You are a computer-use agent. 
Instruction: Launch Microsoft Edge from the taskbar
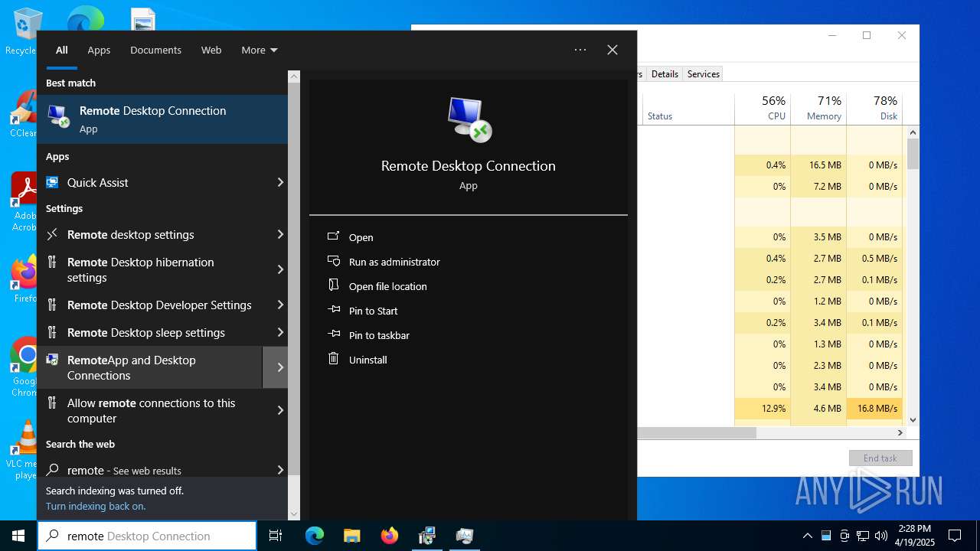(x=315, y=536)
